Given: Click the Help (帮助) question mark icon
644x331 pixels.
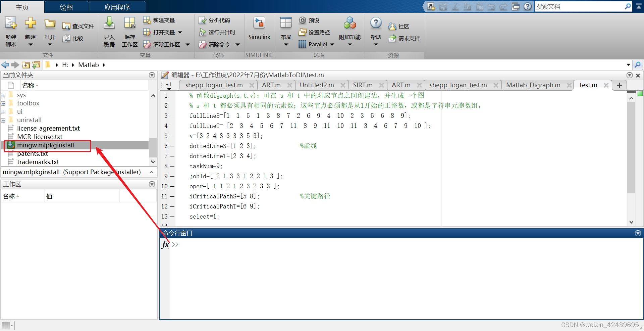Looking at the screenshot, I should point(376,23).
